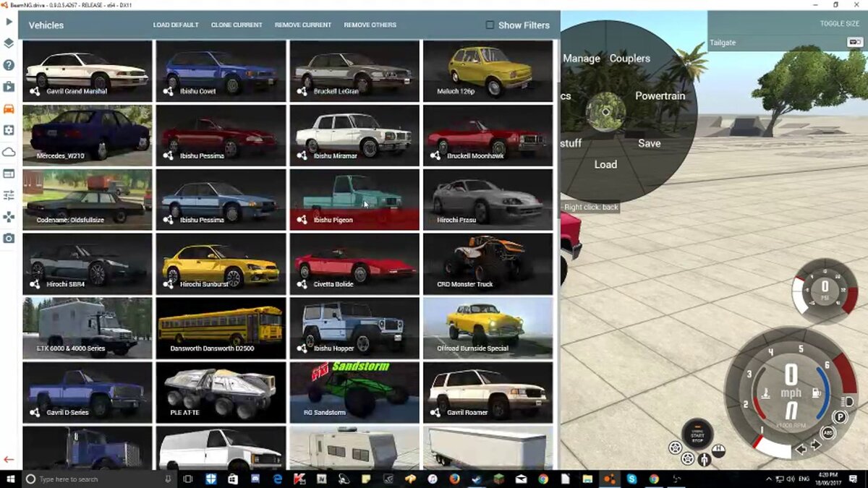Click the center hub of the radial menu

(x=605, y=112)
